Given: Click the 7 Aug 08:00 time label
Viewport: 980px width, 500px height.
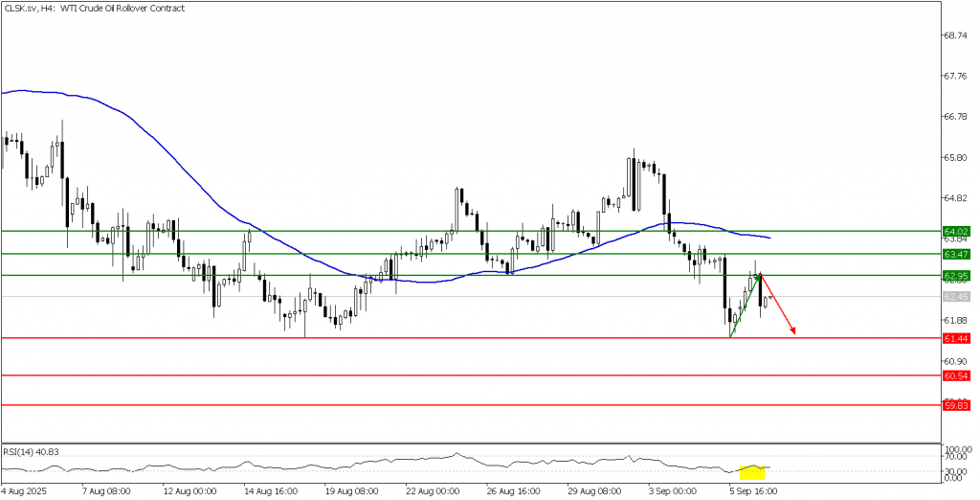Looking at the screenshot, I should [x=107, y=491].
